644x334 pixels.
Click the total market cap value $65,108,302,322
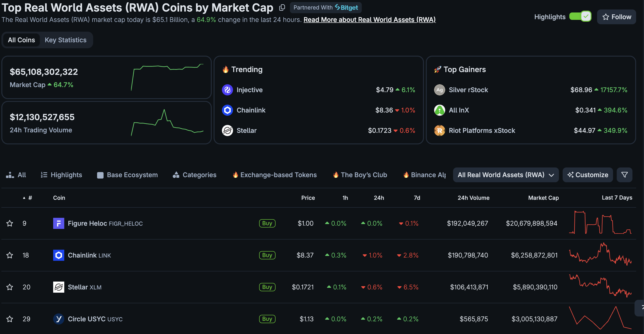[x=44, y=72]
